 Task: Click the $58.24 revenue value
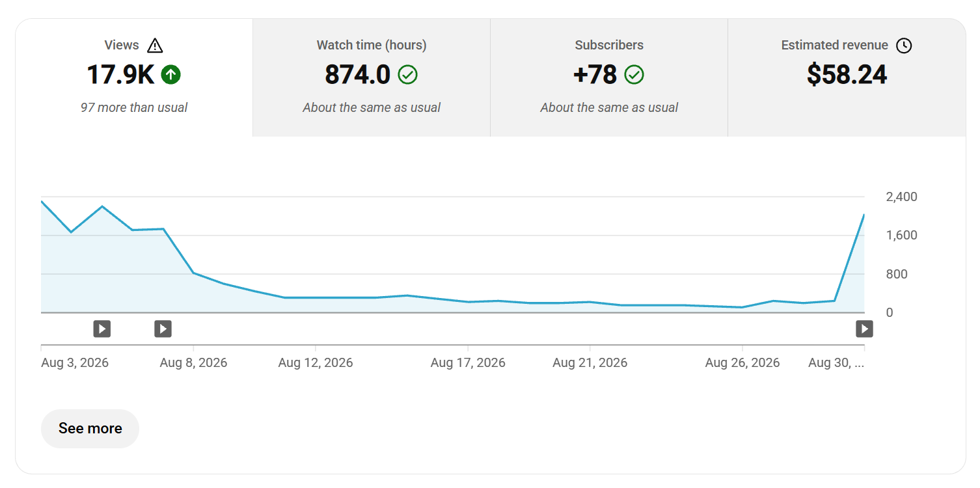(847, 75)
